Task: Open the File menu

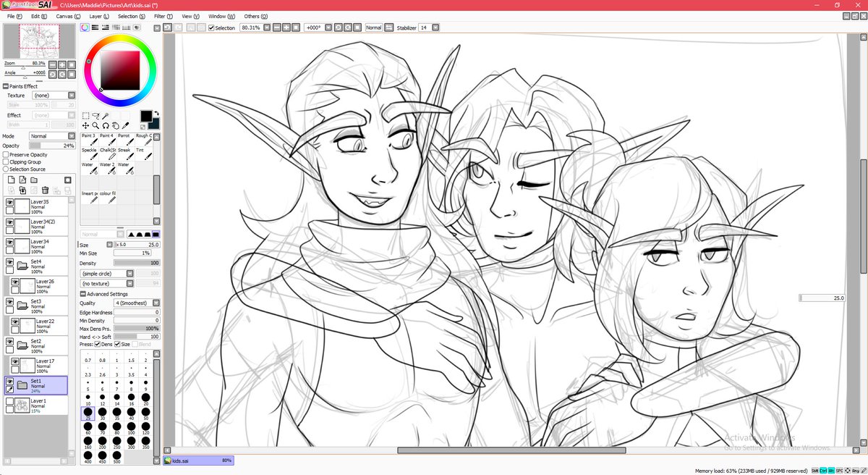Action: [14, 16]
